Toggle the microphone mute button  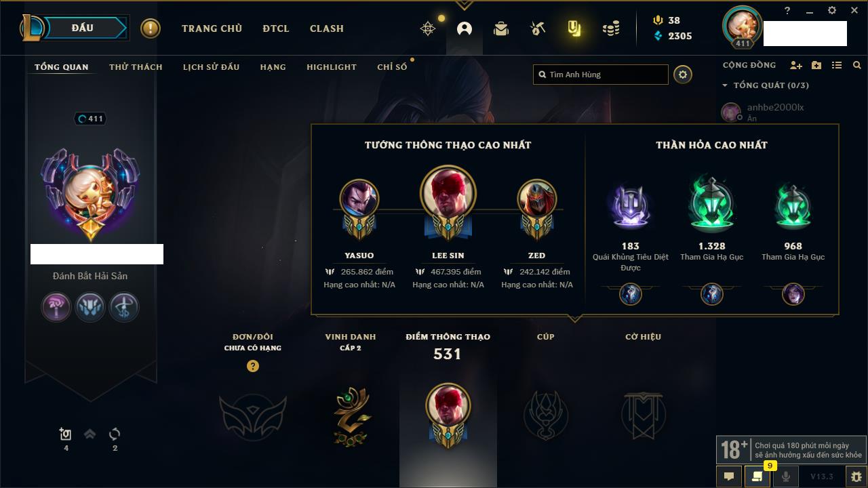point(786,476)
